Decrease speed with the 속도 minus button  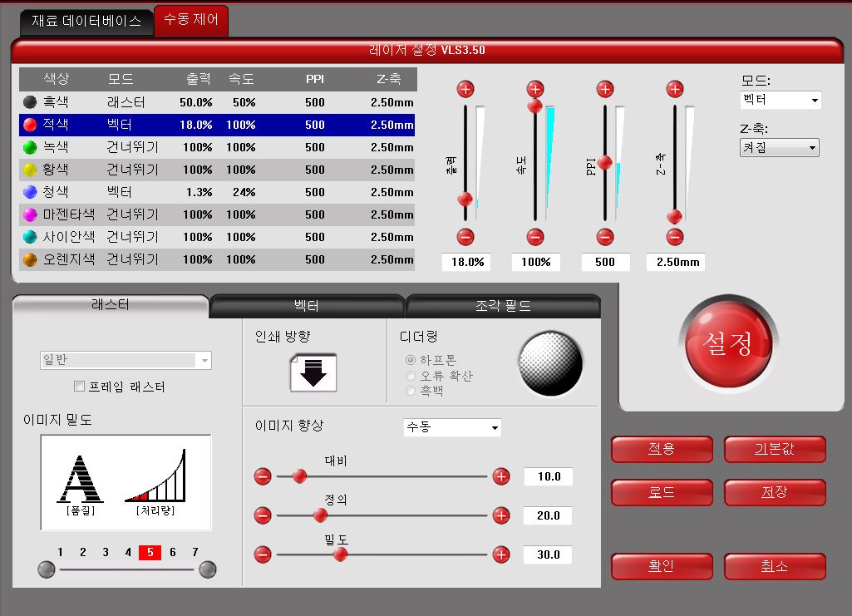(535, 237)
